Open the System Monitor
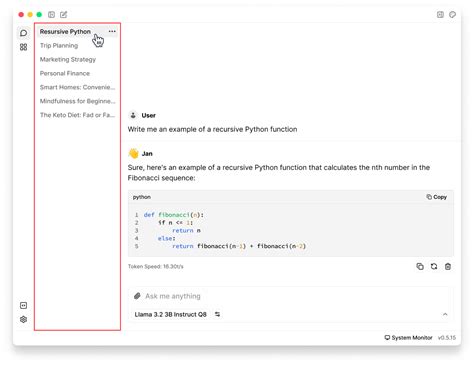474x365 pixels. pos(408,338)
